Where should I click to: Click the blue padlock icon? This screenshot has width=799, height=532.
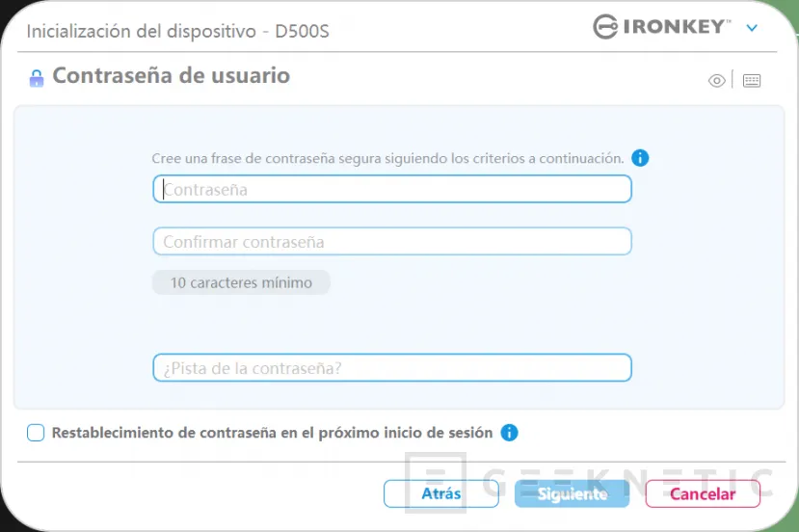coord(37,77)
